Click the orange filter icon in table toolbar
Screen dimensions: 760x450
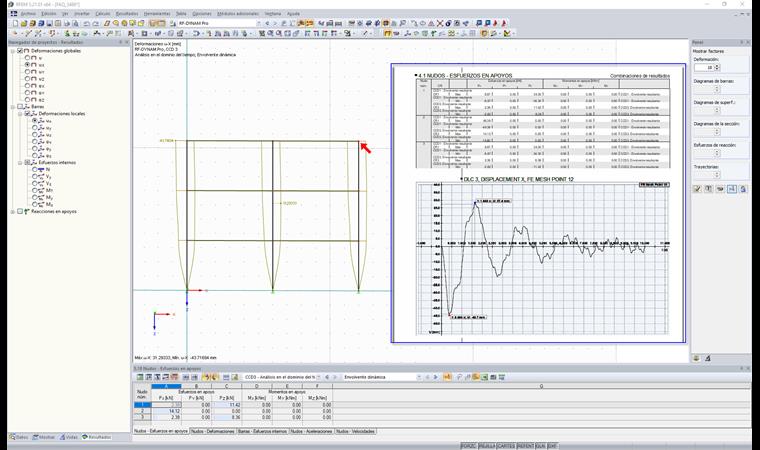475,377
